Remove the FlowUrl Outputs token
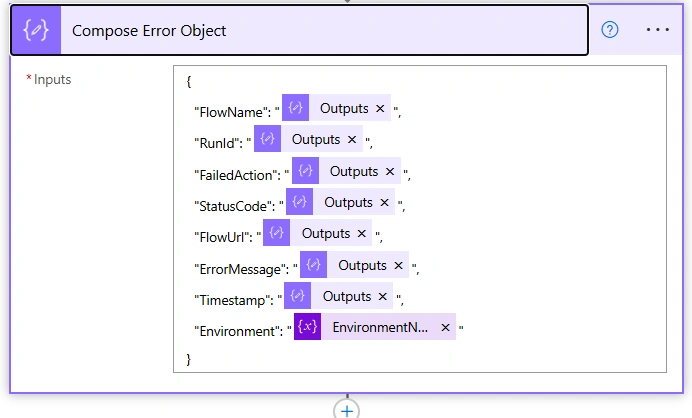Viewport: 692px width, 418px height. point(361,233)
